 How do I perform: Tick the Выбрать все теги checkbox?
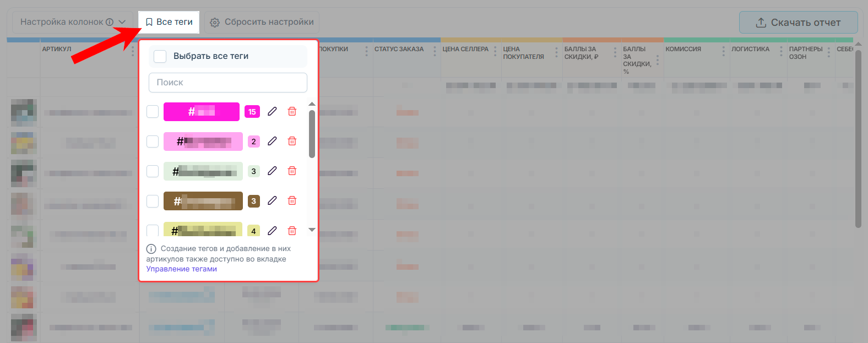coord(160,56)
